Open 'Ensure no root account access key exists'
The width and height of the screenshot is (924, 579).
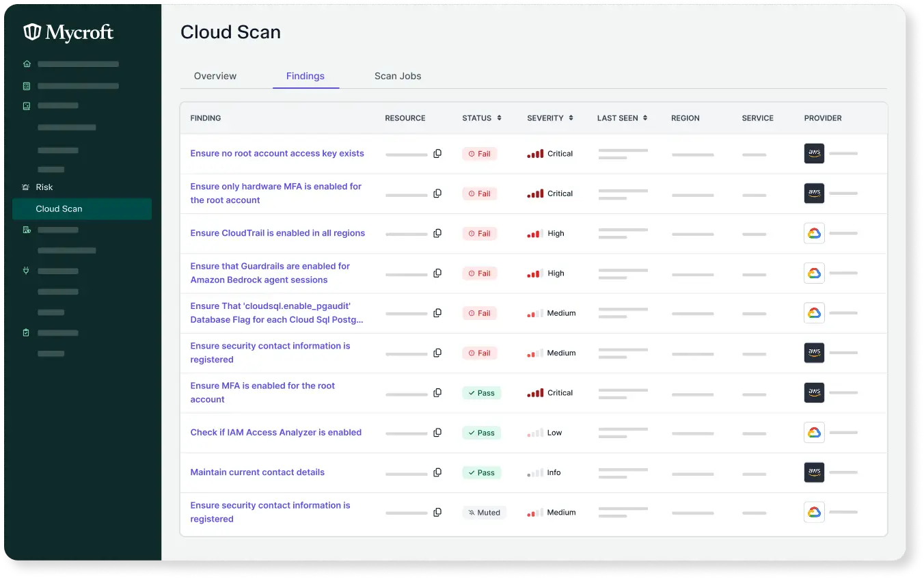[x=277, y=154]
